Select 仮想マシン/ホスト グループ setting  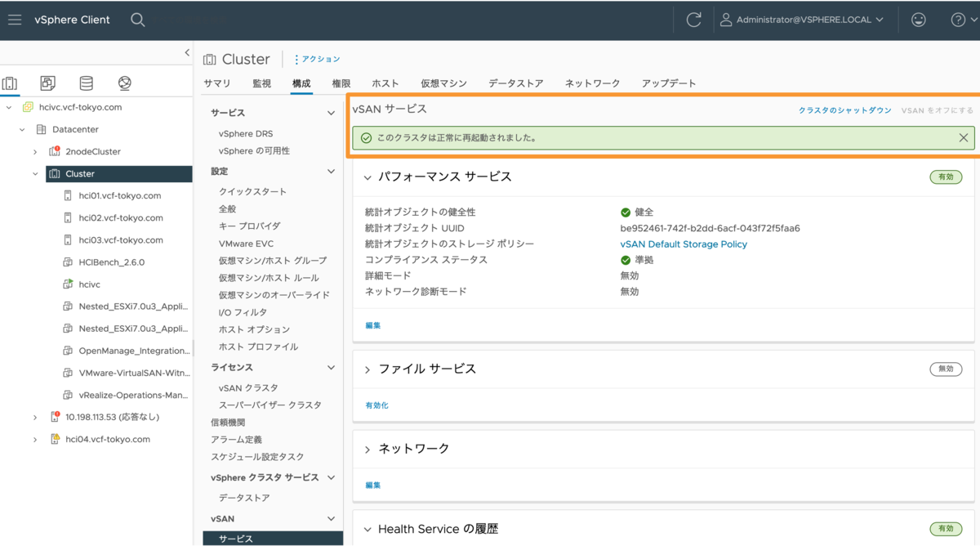click(273, 261)
